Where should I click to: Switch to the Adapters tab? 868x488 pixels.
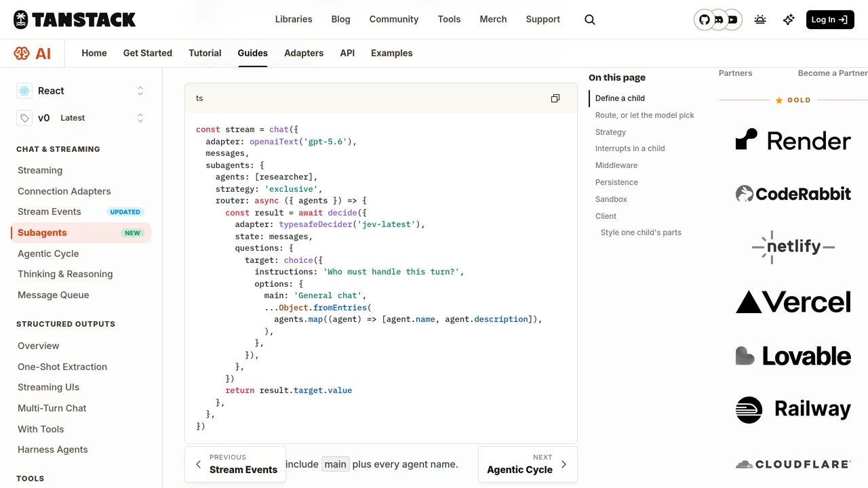304,53
